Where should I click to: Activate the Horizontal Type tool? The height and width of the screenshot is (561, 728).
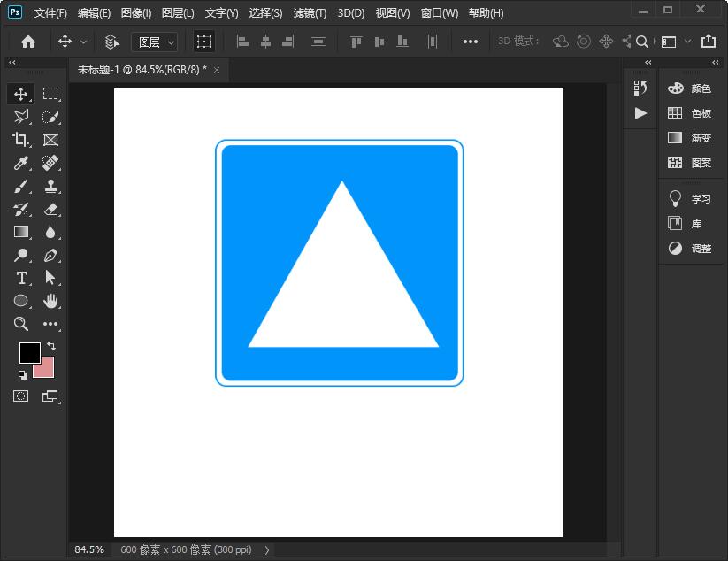pyautogui.click(x=21, y=279)
